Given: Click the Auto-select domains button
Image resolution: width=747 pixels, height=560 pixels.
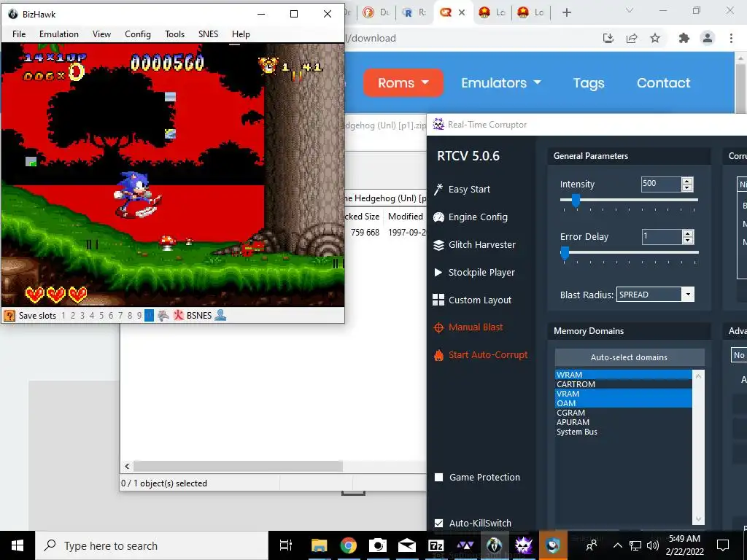Looking at the screenshot, I should (x=630, y=357).
